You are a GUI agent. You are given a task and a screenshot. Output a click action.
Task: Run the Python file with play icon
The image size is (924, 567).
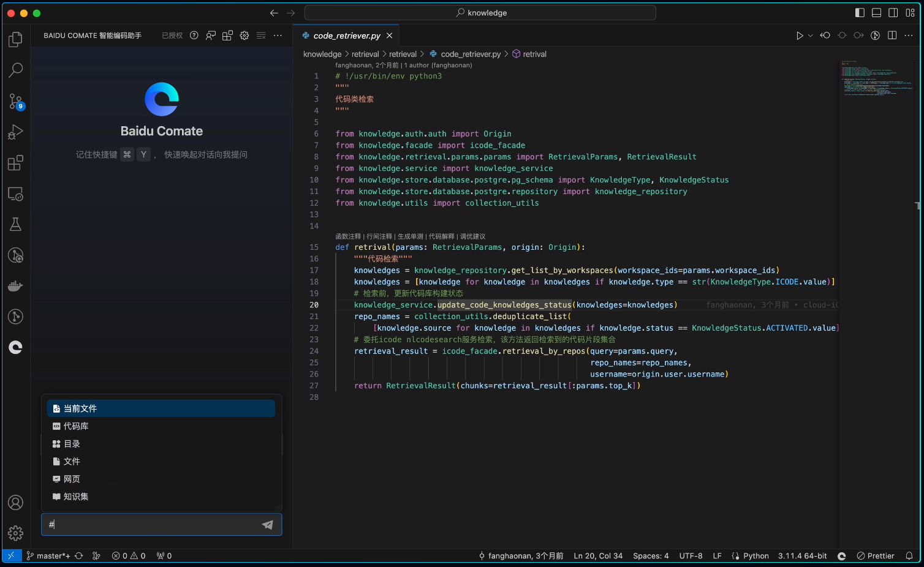(800, 36)
